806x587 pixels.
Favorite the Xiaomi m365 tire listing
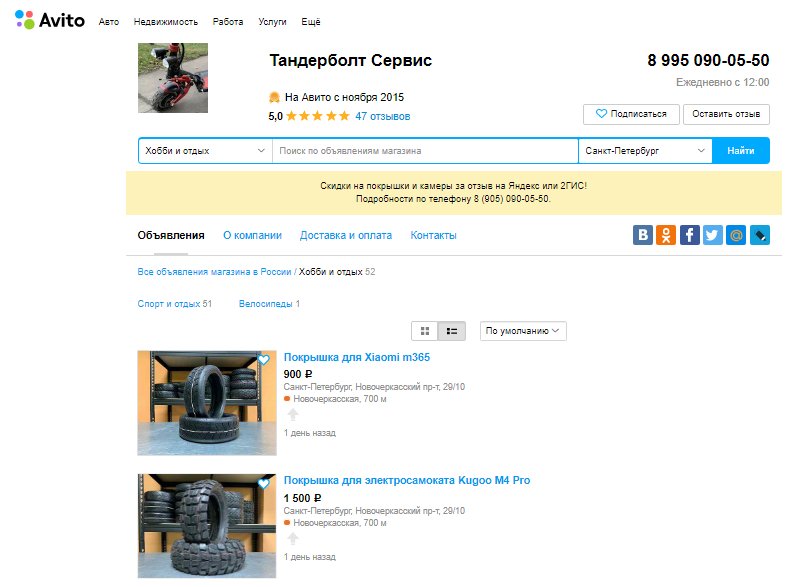click(264, 360)
